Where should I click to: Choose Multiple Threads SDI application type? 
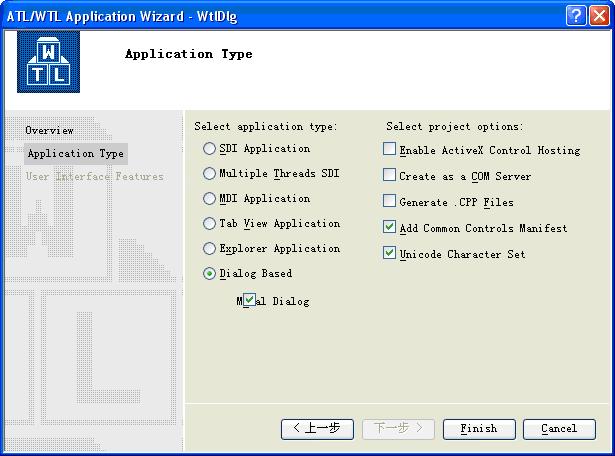tap(209, 174)
